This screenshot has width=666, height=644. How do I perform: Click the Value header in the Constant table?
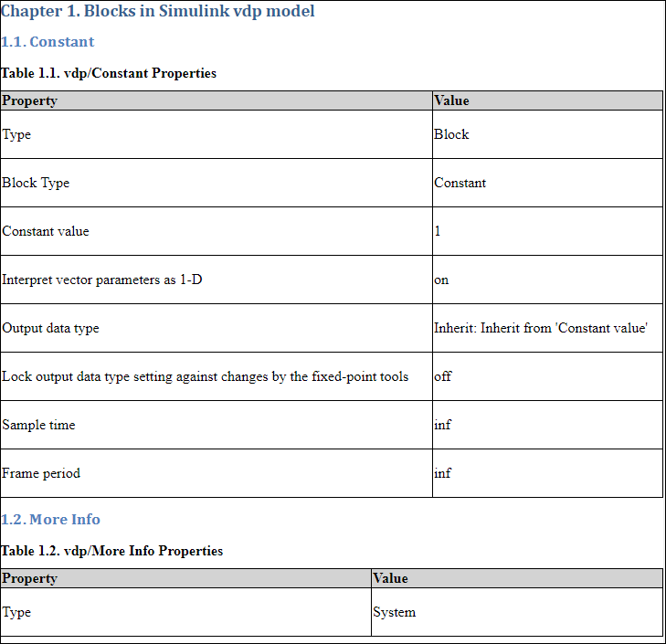451,100
